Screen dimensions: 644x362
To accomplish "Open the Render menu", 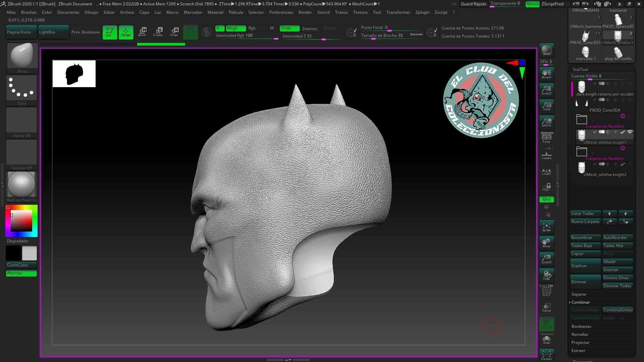I will [305, 12].
